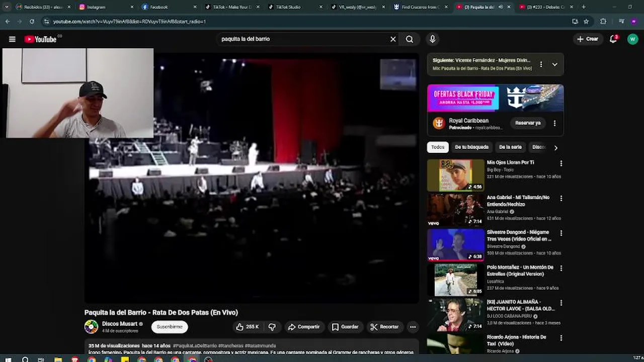Open Polo Montañez Un Montón De Estrellas

520,270
